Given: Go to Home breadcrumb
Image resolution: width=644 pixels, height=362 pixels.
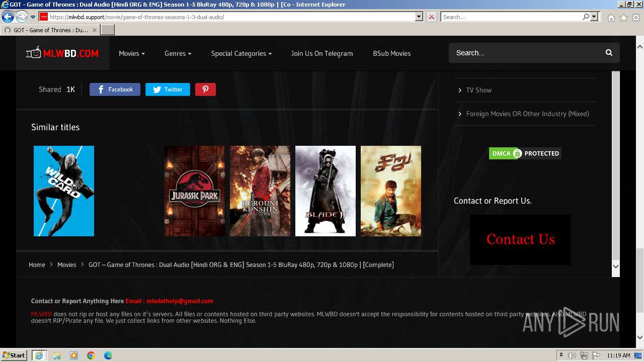Looking at the screenshot, I should (x=37, y=264).
